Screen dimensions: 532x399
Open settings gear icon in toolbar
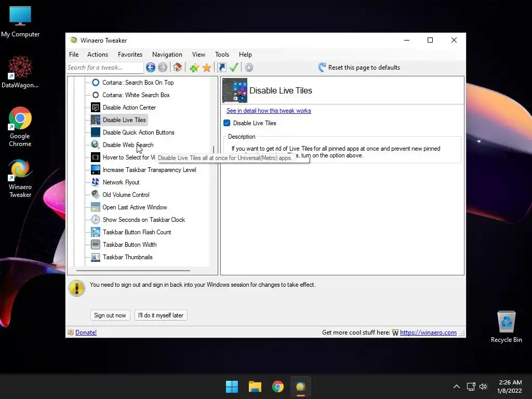249,68
